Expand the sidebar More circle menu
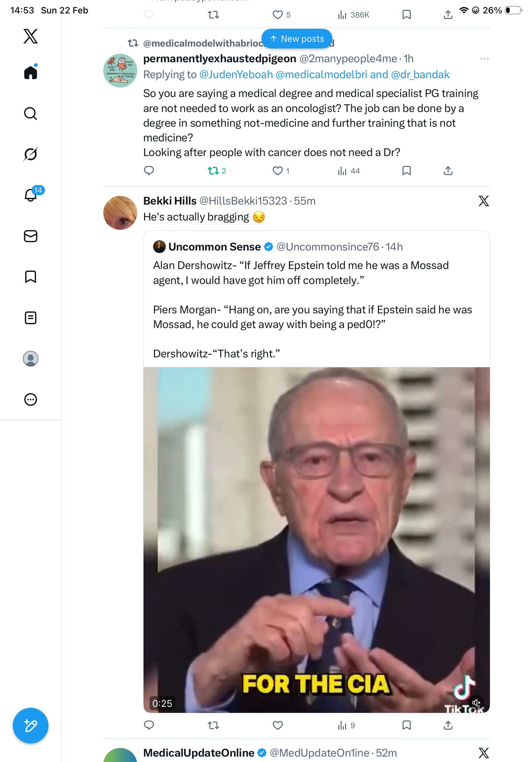Image resolution: width=532 pixels, height=762 pixels. pos(31,400)
